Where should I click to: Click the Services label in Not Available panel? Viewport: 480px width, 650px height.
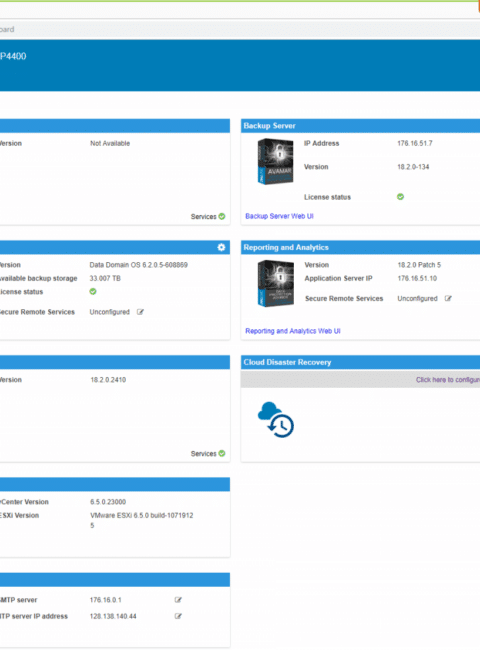tap(204, 217)
